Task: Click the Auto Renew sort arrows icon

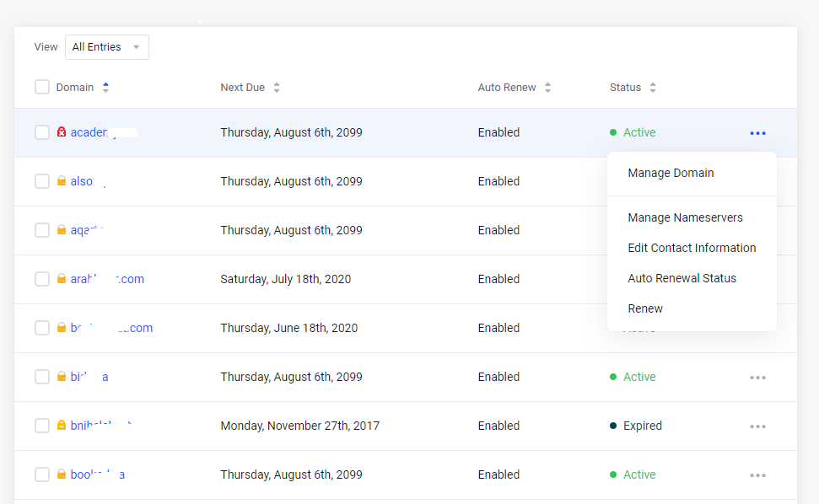Action: click(547, 88)
